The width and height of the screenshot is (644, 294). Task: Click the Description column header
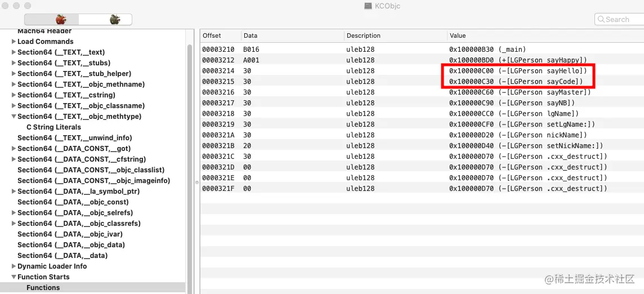395,35
